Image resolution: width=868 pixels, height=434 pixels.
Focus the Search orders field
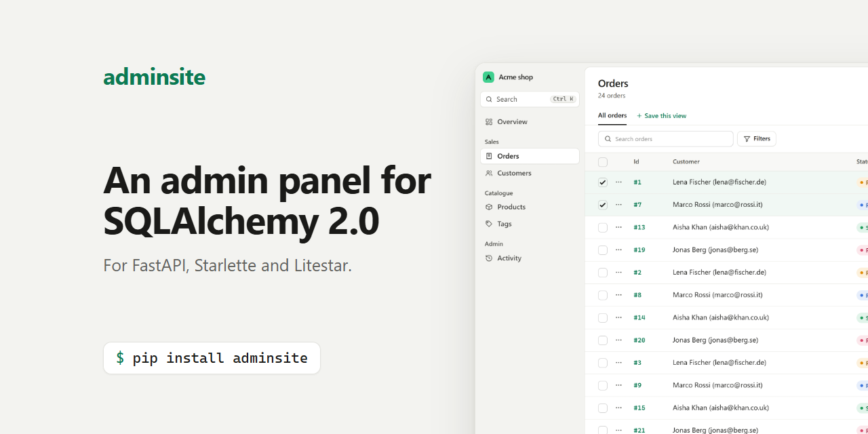[x=666, y=139]
